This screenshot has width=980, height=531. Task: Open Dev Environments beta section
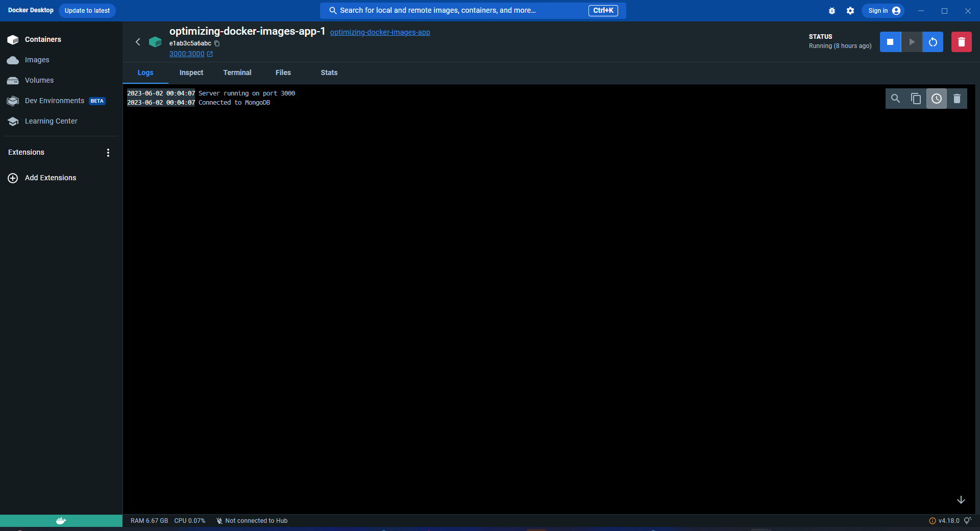pos(61,101)
